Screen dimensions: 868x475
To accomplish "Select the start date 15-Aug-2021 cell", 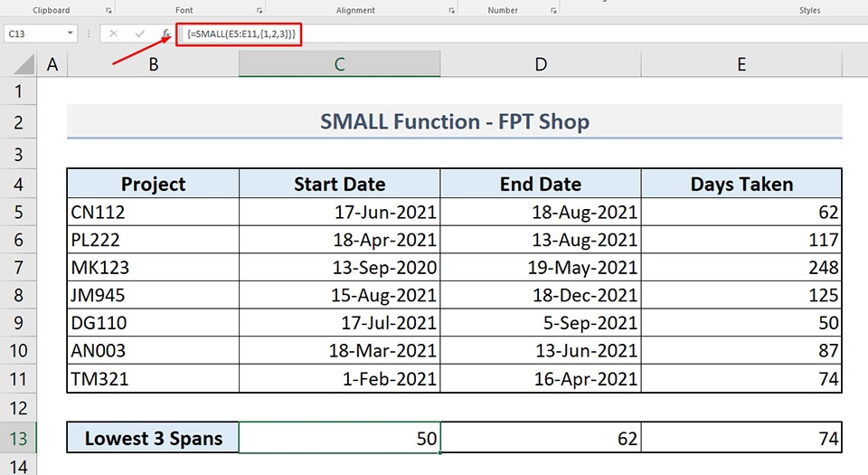I will 339,295.
